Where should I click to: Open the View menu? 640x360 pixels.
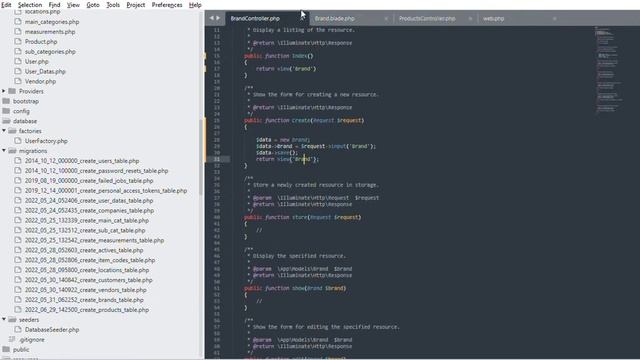tap(73, 5)
